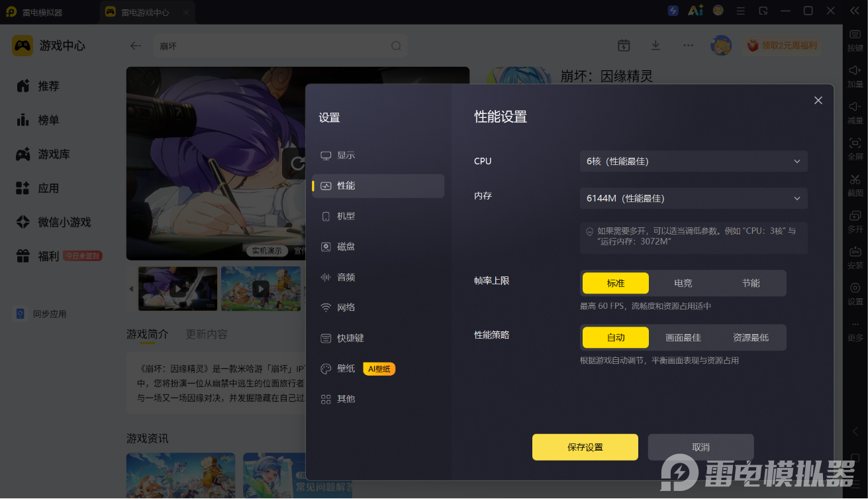Viewport: 868px width, 499px height.
Task: Set performance strategy to 资源最低
Action: (x=751, y=337)
